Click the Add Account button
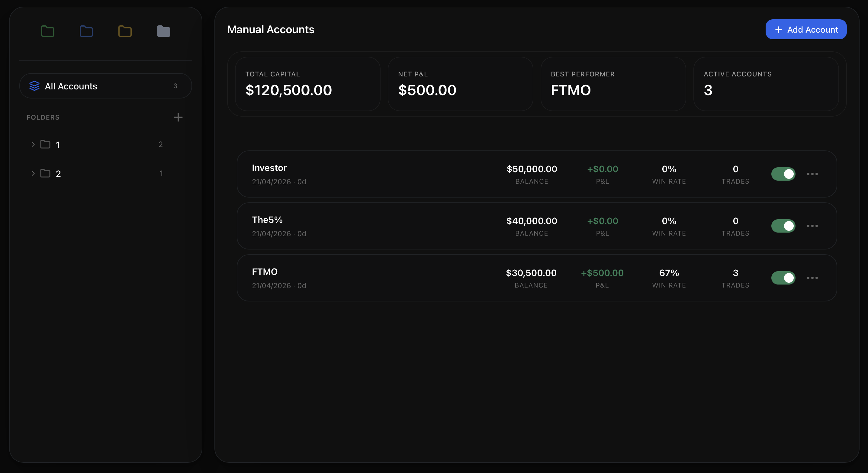This screenshot has height=473, width=868. point(806,29)
